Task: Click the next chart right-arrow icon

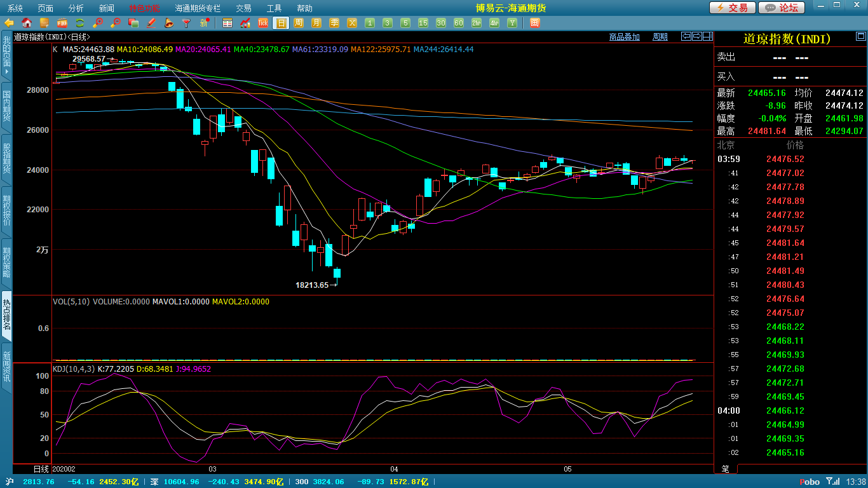Action: click(696, 36)
